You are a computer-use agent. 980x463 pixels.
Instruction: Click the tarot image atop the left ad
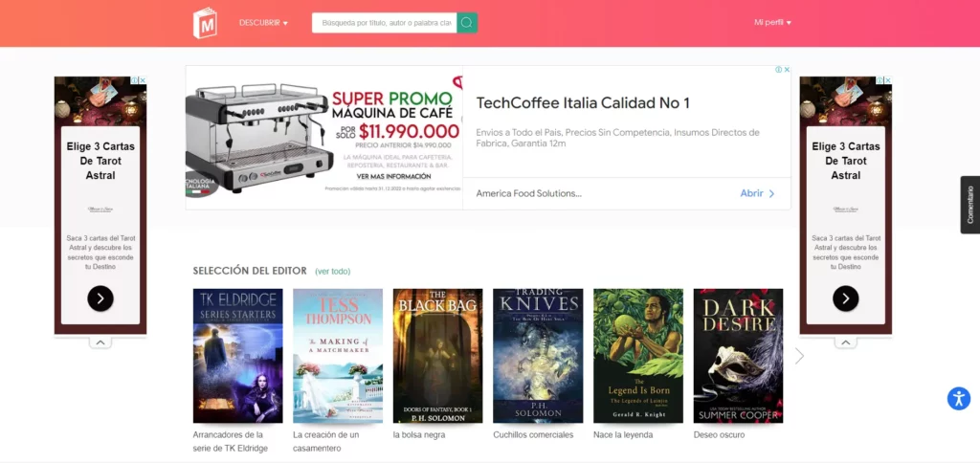pyautogui.click(x=100, y=101)
